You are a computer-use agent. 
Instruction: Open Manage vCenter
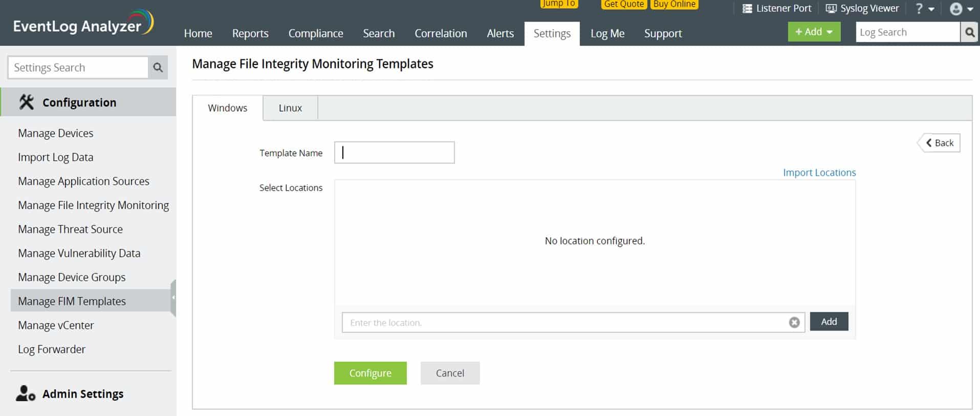[56, 325]
